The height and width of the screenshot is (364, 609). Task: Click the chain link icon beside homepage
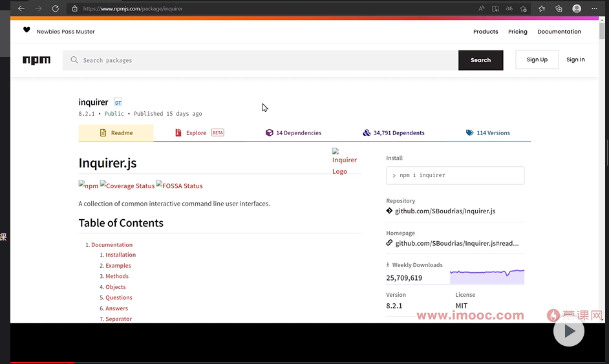pyautogui.click(x=389, y=243)
